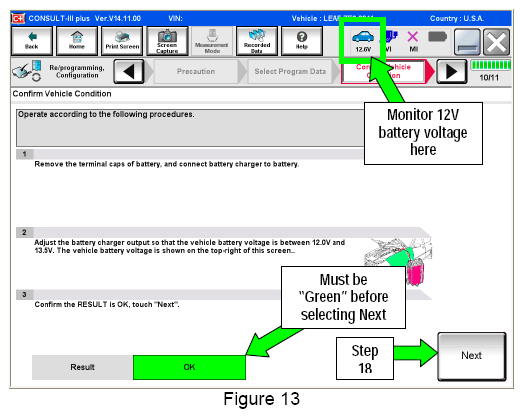The width and height of the screenshot is (523, 418).
Task: Click the green OK result field
Action: point(189,367)
